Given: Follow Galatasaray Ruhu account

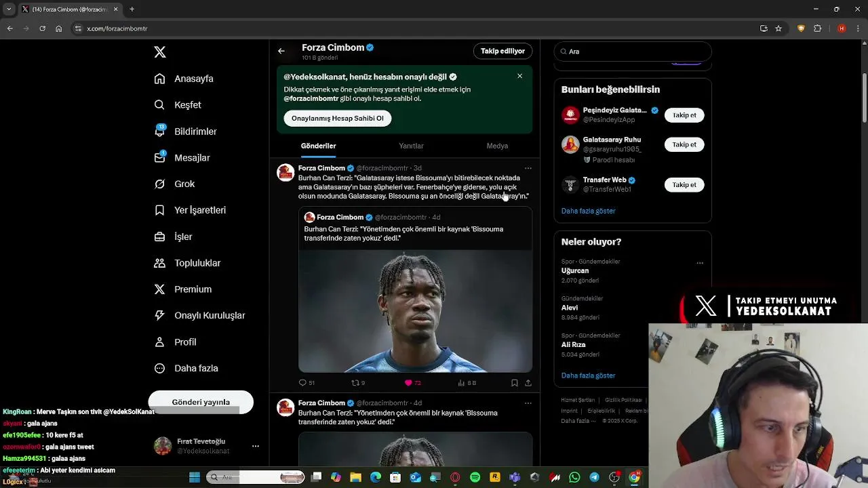Looking at the screenshot, I should pos(684,144).
